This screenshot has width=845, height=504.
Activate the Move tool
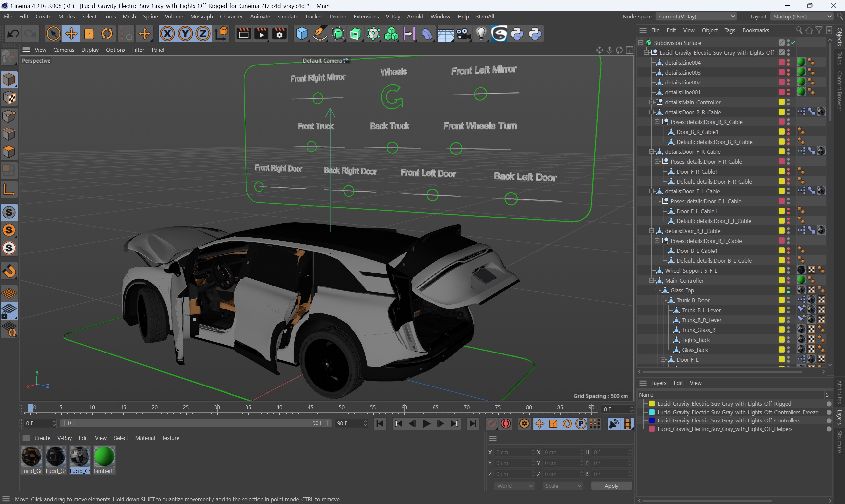71,34
